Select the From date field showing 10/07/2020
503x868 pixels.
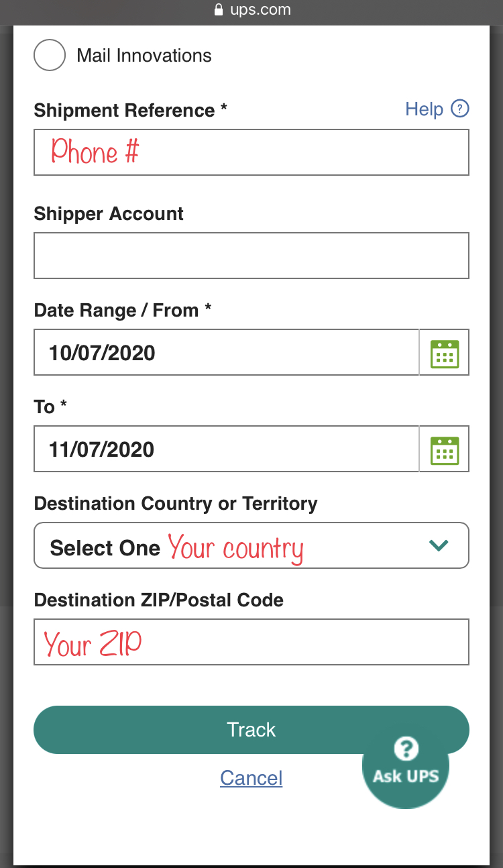(x=226, y=353)
